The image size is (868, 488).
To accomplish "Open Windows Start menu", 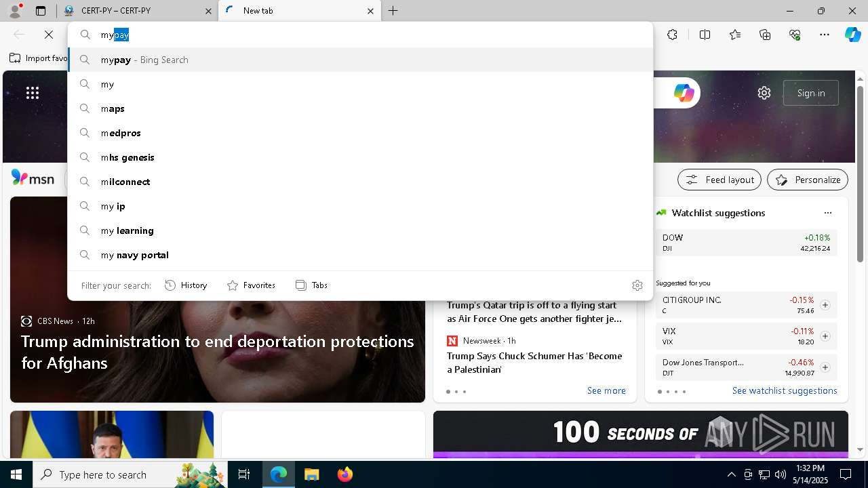I will [16, 474].
